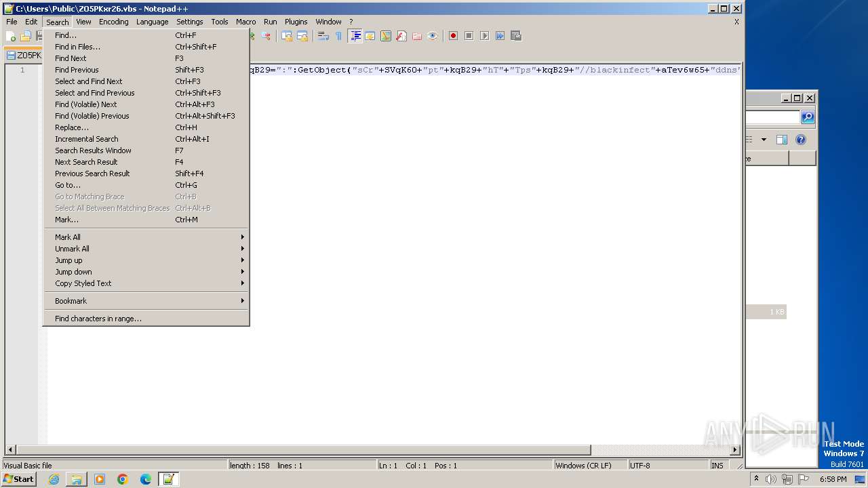This screenshot has width=868, height=488.
Task: Close document with X beside menu bar
Action: pyautogui.click(x=736, y=22)
